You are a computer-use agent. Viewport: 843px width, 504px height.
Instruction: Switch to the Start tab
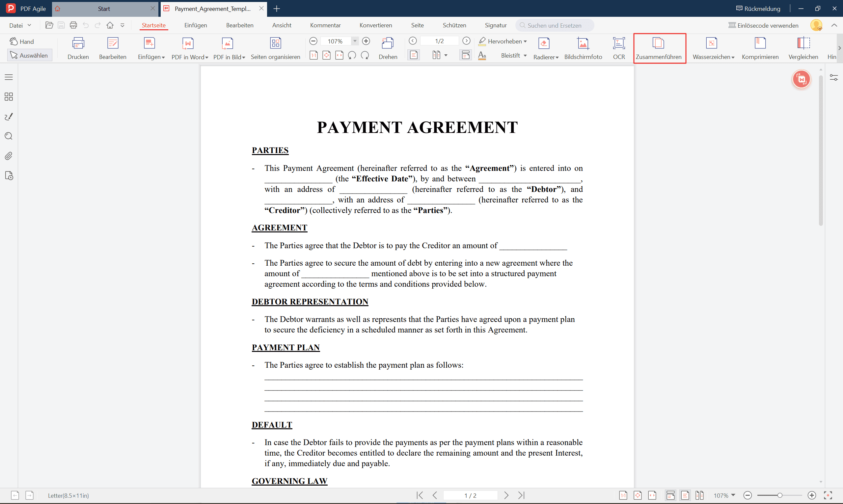[x=104, y=9]
